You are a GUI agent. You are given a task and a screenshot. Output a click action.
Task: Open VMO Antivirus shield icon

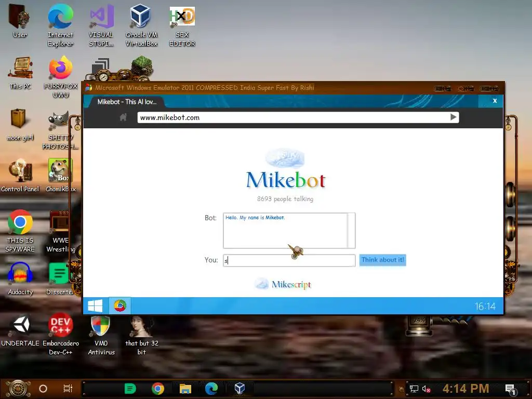[101, 335]
